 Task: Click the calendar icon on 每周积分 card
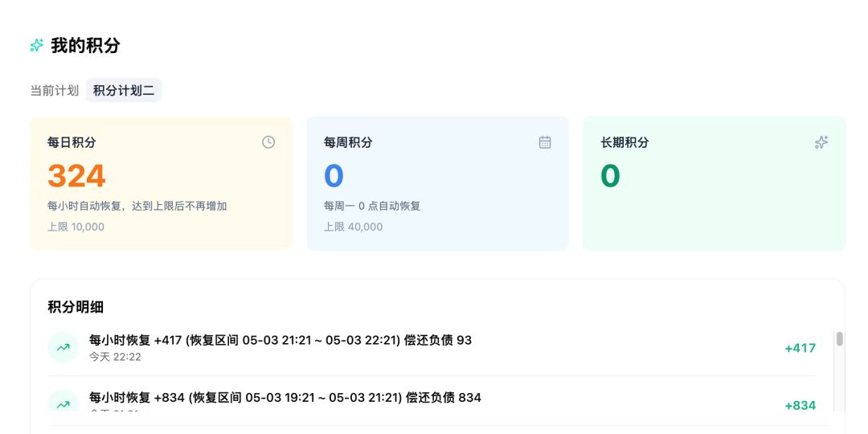(x=545, y=142)
